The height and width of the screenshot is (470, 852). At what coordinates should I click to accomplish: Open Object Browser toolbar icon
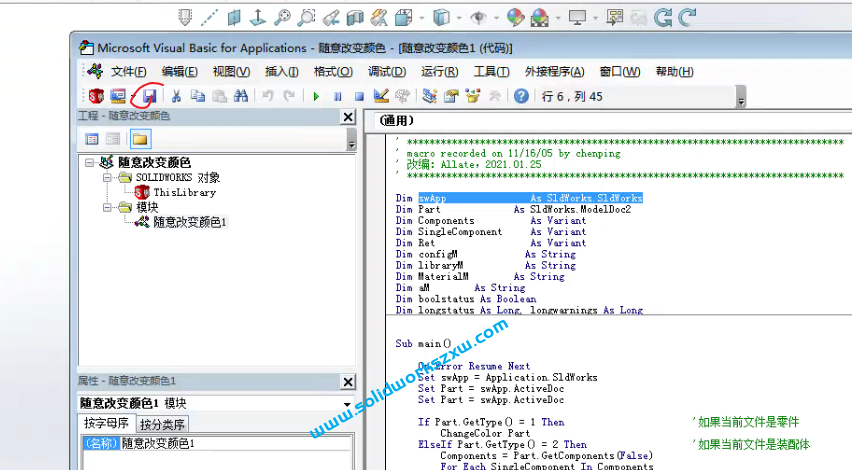click(473, 96)
